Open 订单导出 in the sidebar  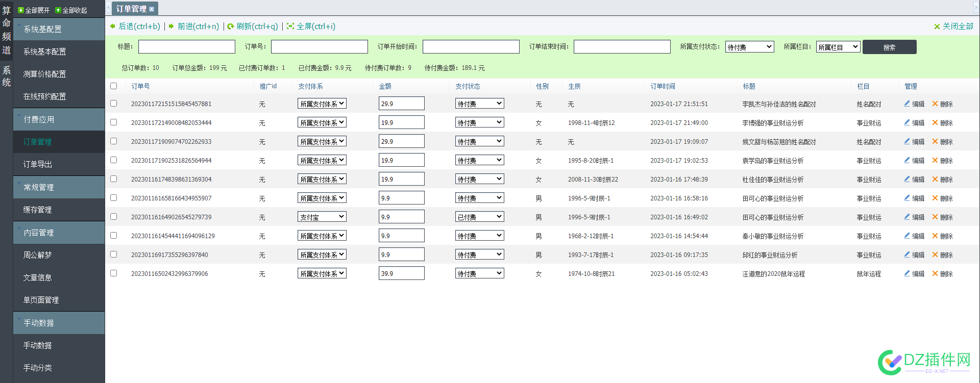[x=38, y=164]
